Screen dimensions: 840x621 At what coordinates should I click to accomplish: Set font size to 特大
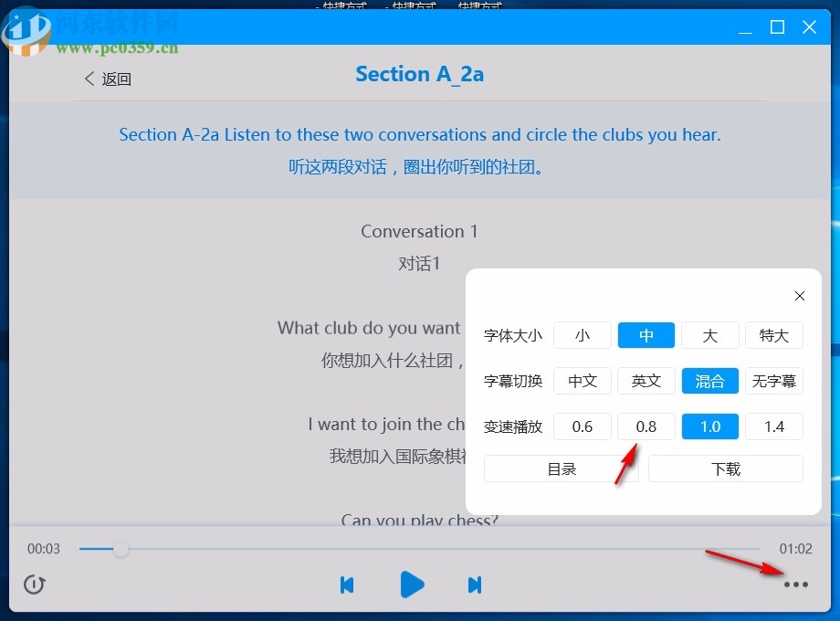tap(774, 335)
